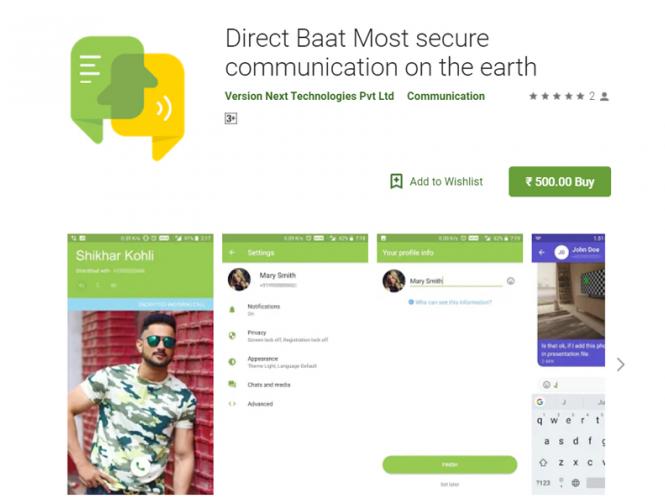Image resolution: width=665 pixels, height=504 pixels.
Task: Open the Settings screen screenshot thumbnail
Action: 295,364
